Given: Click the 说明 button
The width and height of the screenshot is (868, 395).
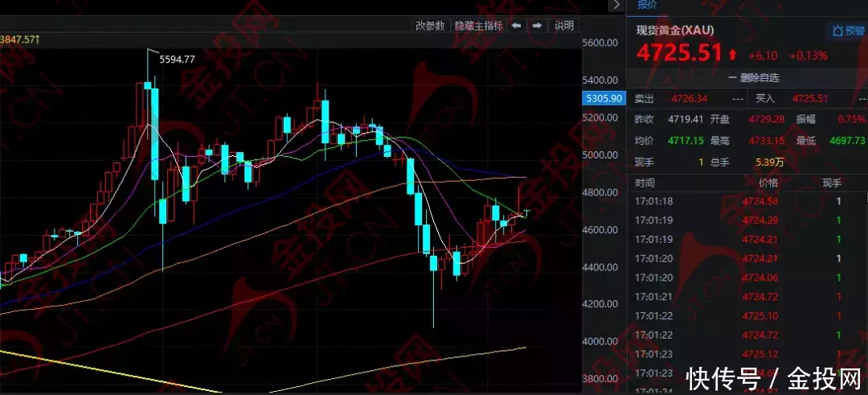Looking at the screenshot, I should click(x=564, y=26).
